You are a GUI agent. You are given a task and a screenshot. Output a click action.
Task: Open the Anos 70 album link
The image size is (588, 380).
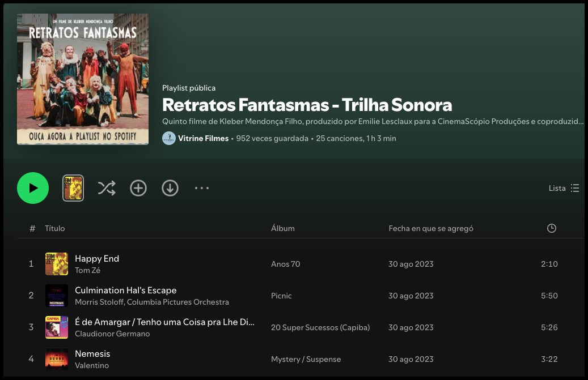tap(285, 264)
